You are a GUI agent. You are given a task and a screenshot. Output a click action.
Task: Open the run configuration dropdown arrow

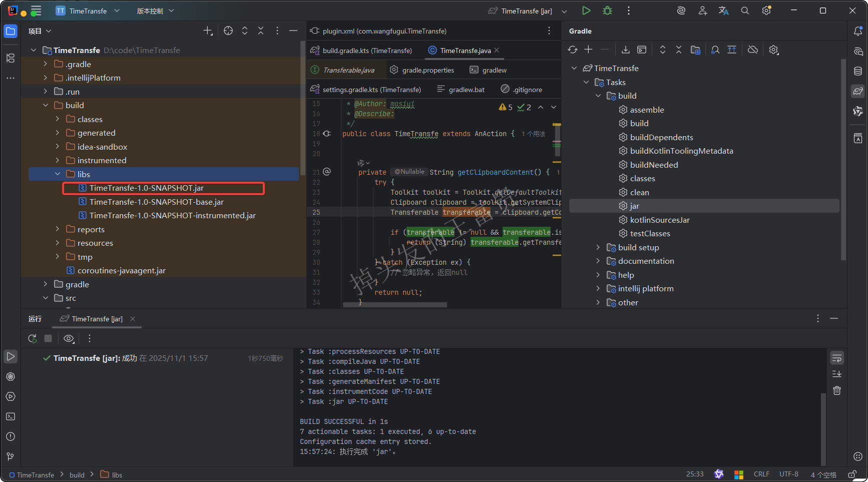pyautogui.click(x=564, y=11)
